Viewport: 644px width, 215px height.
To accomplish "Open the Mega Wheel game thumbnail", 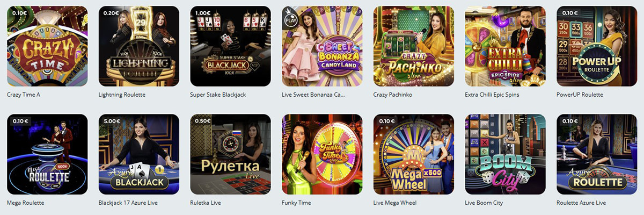I will (414, 154).
